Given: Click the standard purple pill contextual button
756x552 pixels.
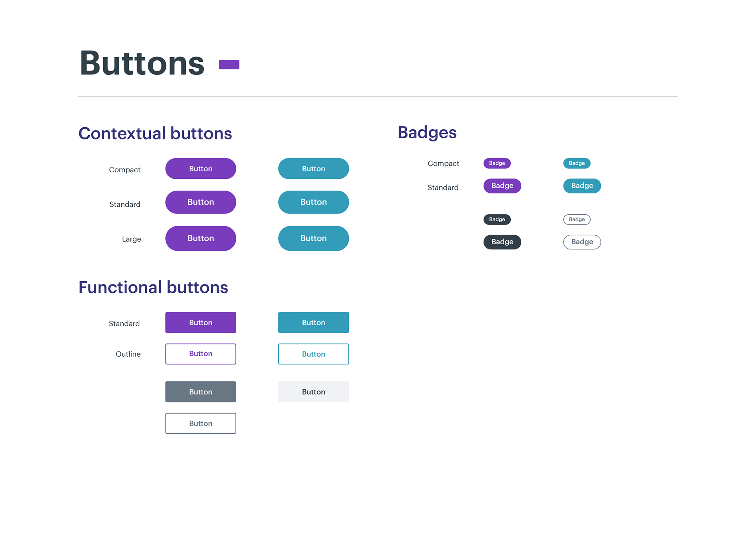Looking at the screenshot, I should [200, 202].
